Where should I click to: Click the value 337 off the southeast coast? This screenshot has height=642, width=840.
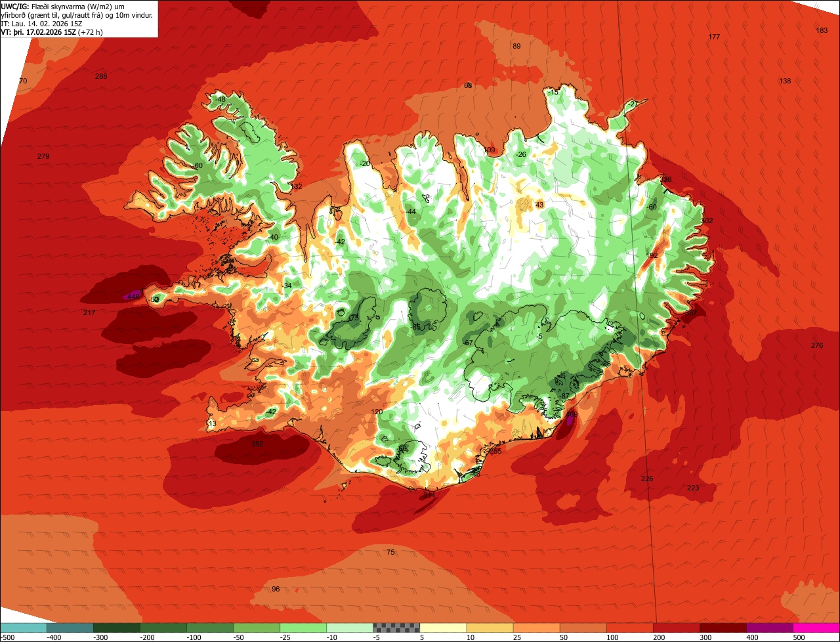[x=691, y=312]
